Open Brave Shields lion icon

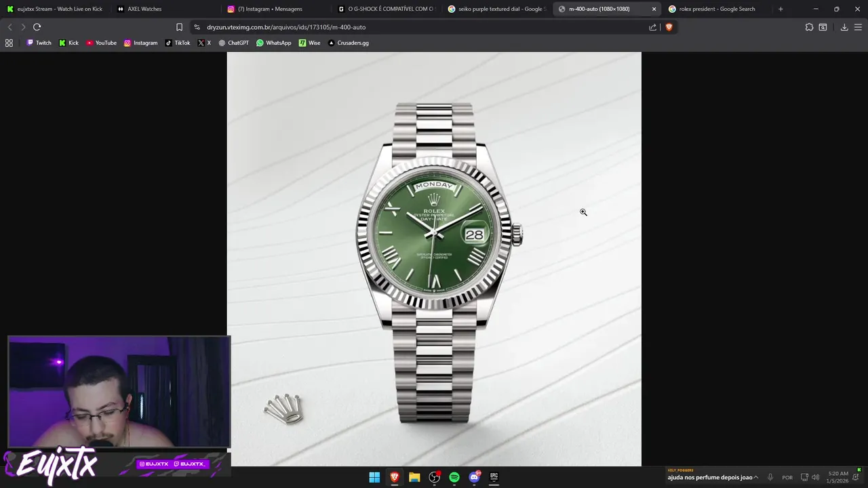click(669, 27)
